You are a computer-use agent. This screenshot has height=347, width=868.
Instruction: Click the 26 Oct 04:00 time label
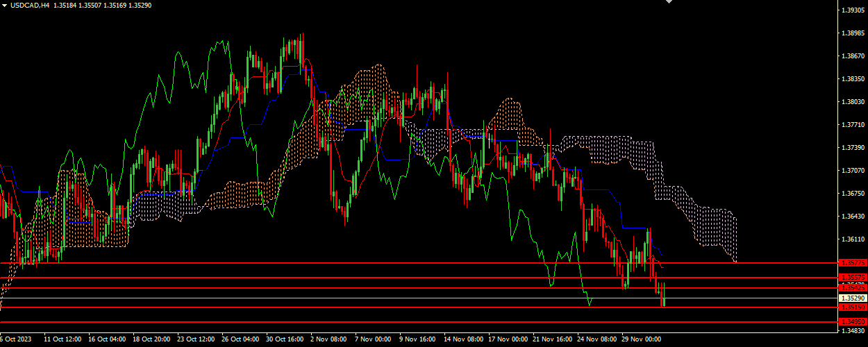tap(240, 341)
